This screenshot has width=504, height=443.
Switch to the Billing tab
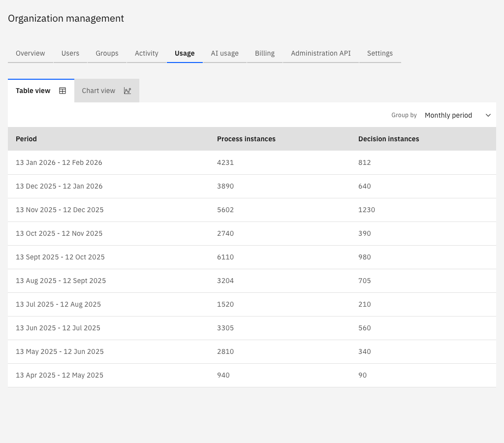[265, 53]
